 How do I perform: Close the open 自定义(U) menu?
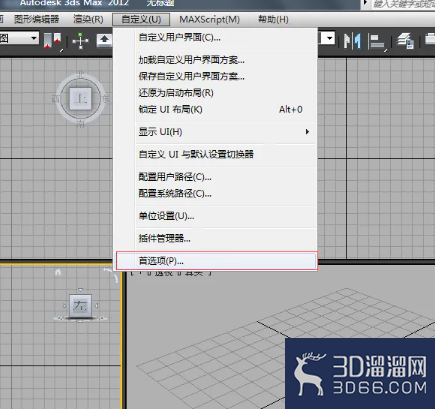[141, 19]
